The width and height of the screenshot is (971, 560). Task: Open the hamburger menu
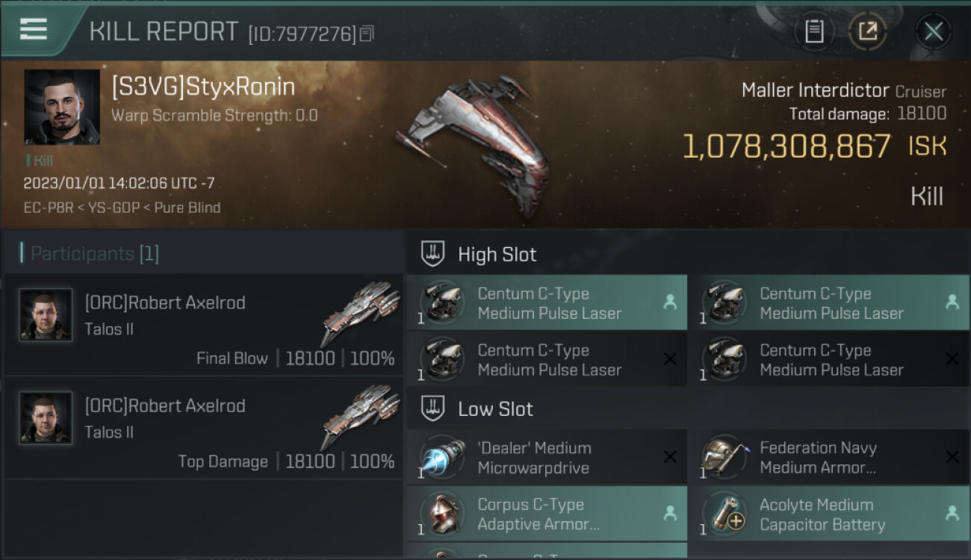click(34, 29)
